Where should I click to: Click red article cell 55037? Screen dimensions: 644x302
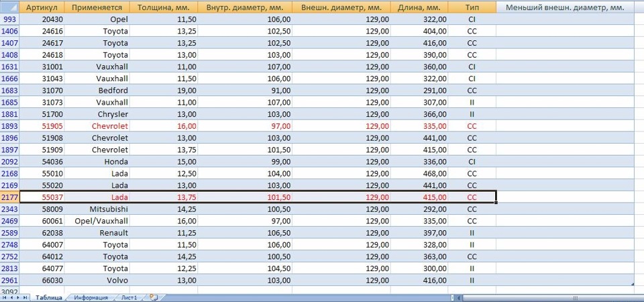pyautogui.click(x=42, y=197)
